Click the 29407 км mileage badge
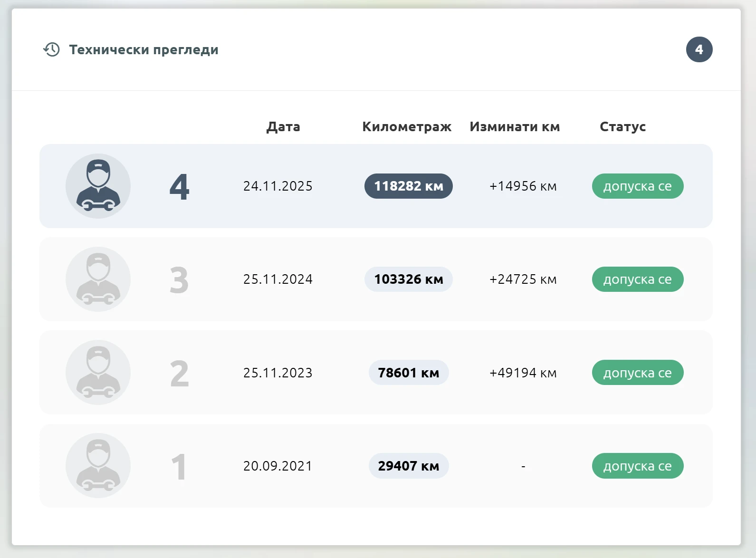Image resolution: width=756 pixels, height=558 pixels. click(409, 466)
